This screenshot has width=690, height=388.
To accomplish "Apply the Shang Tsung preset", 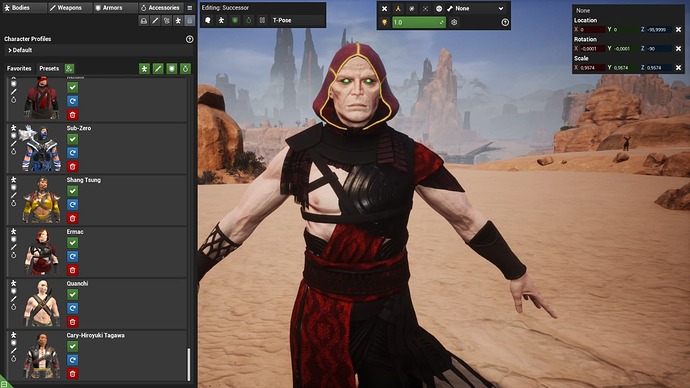I will (73, 191).
